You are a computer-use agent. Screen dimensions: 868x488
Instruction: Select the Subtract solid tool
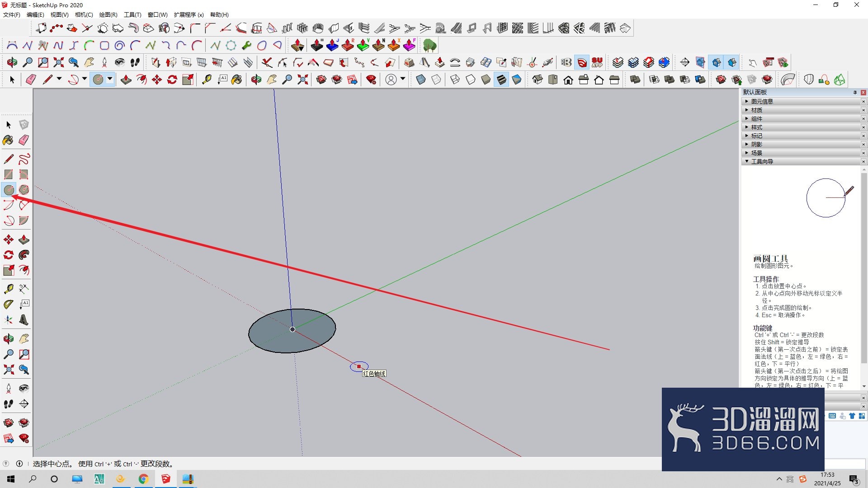[x=685, y=80]
